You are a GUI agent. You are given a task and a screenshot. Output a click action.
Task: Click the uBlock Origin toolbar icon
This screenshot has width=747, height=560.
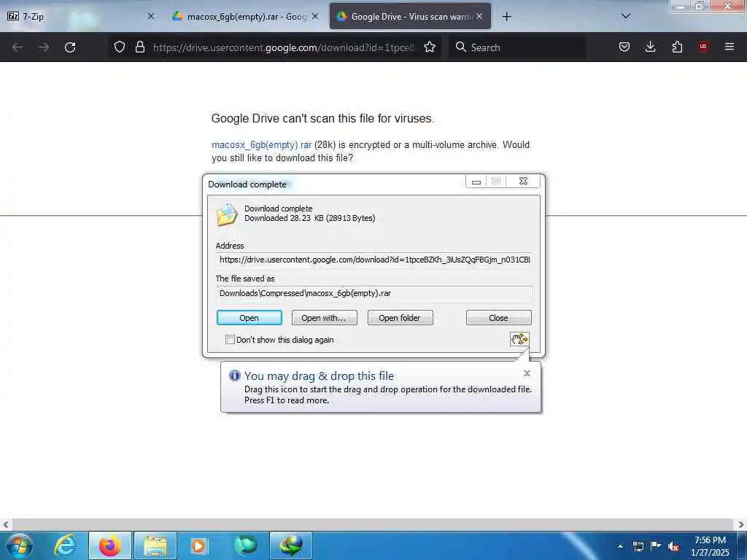click(703, 47)
